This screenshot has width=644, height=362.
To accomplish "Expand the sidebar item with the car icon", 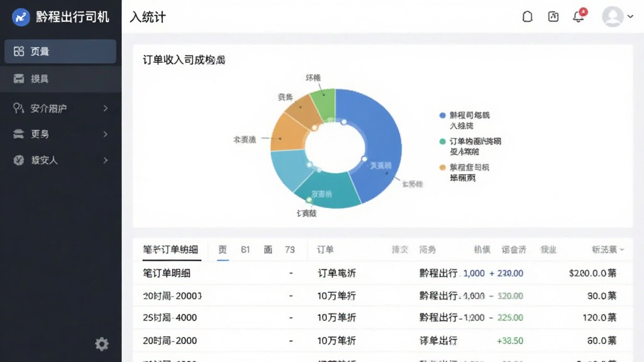I will pos(106,134).
